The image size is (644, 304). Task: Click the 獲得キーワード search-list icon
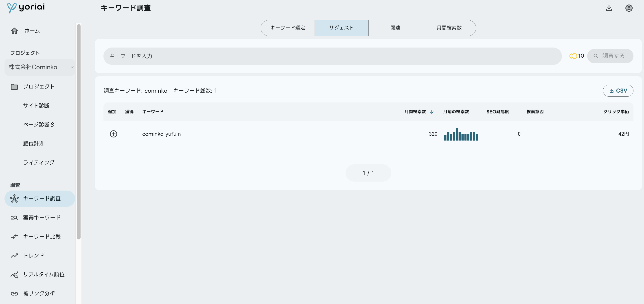pyautogui.click(x=14, y=218)
